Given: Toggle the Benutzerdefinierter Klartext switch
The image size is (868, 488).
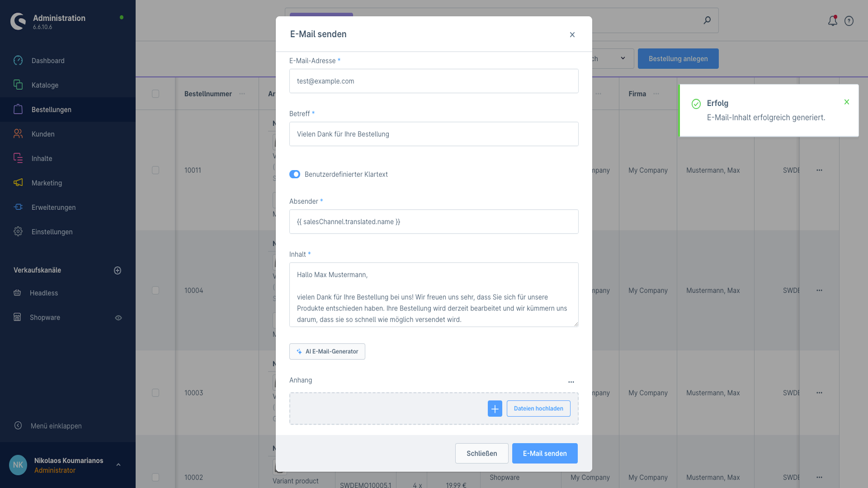Looking at the screenshot, I should (x=295, y=174).
